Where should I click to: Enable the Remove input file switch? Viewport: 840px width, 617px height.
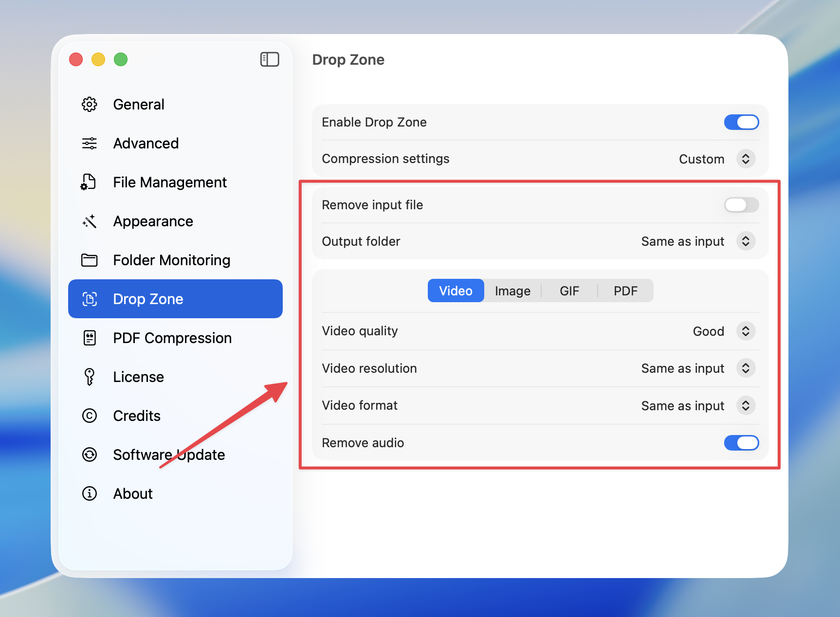tap(742, 205)
